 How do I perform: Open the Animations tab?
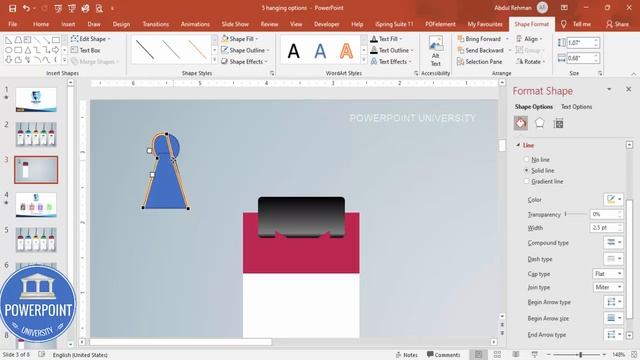point(195,24)
